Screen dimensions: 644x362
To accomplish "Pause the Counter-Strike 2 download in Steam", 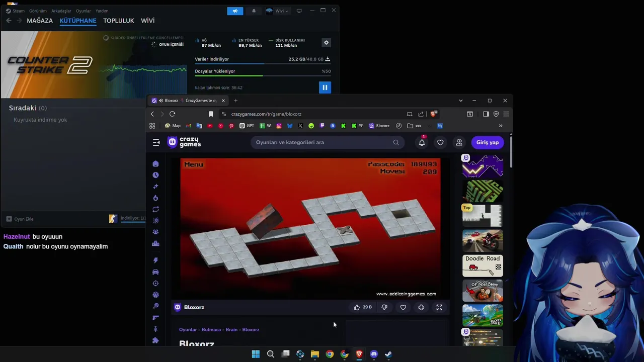I will point(325,87).
